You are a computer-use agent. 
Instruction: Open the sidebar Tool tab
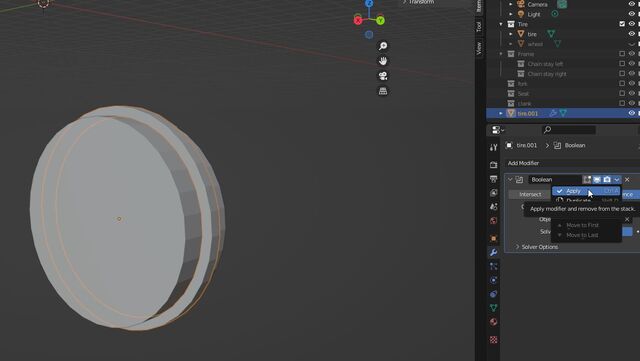(x=479, y=27)
